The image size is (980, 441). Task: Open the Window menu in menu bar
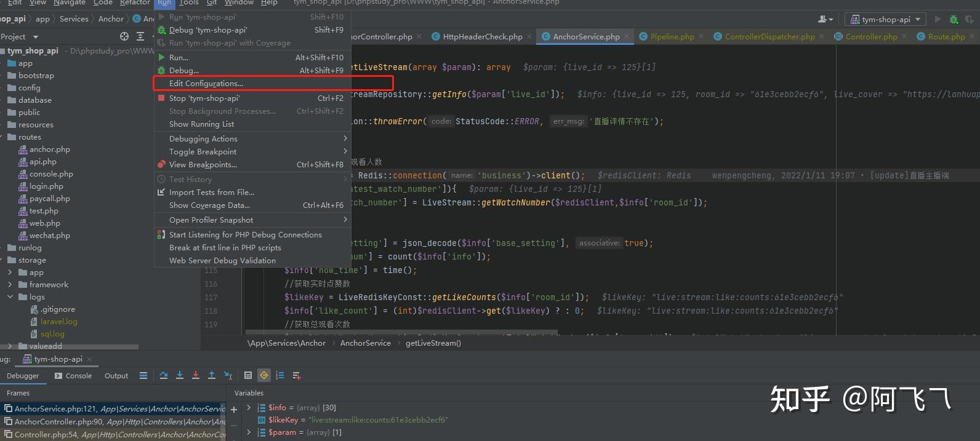(x=239, y=2)
